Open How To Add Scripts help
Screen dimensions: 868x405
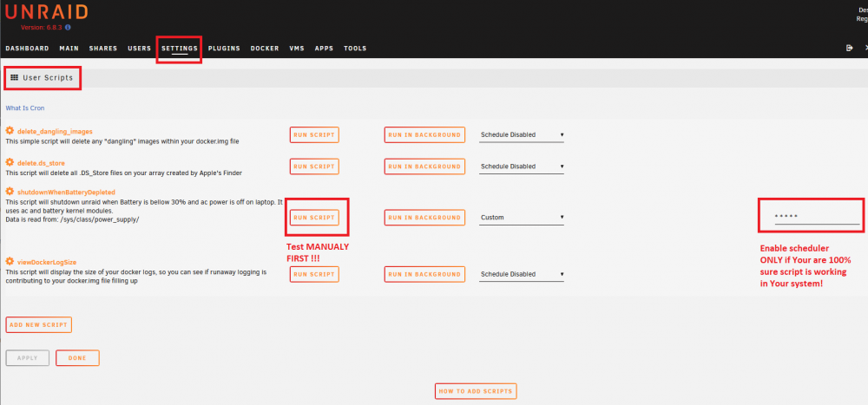[x=476, y=391]
